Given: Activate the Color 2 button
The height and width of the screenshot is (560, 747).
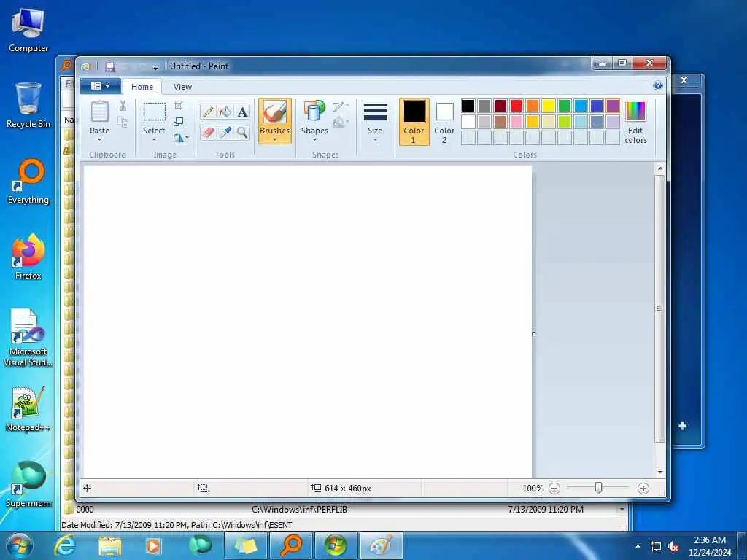Looking at the screenshot, I should pos(444,122).
